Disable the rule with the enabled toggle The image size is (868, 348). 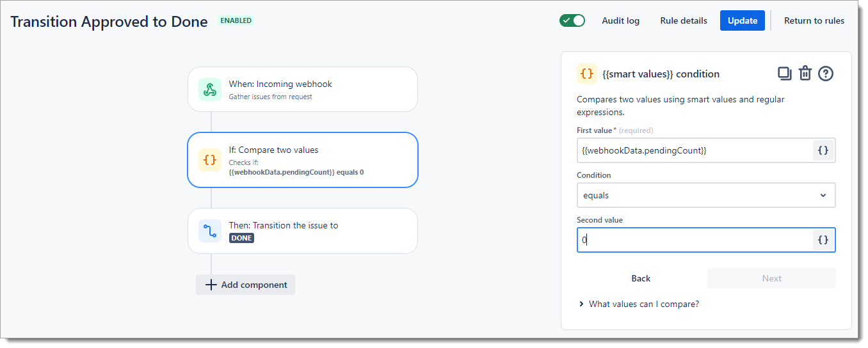(x=572, y=20)
